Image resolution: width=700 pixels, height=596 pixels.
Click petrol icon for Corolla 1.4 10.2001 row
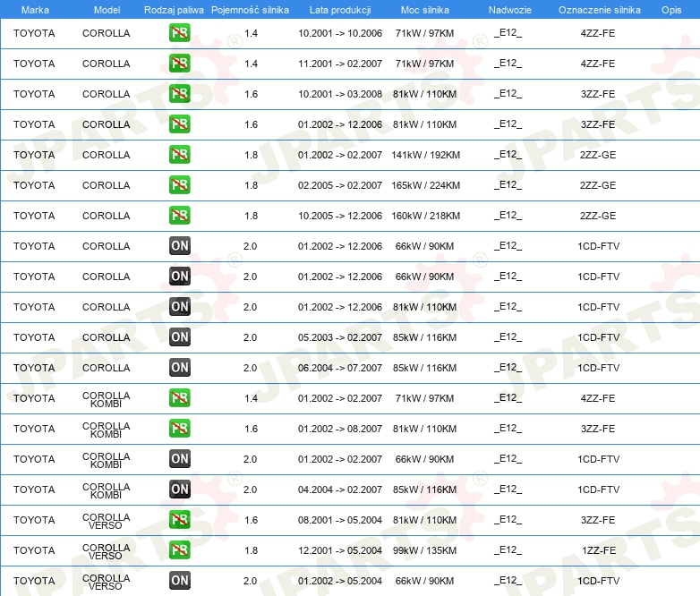click(179, 33)
